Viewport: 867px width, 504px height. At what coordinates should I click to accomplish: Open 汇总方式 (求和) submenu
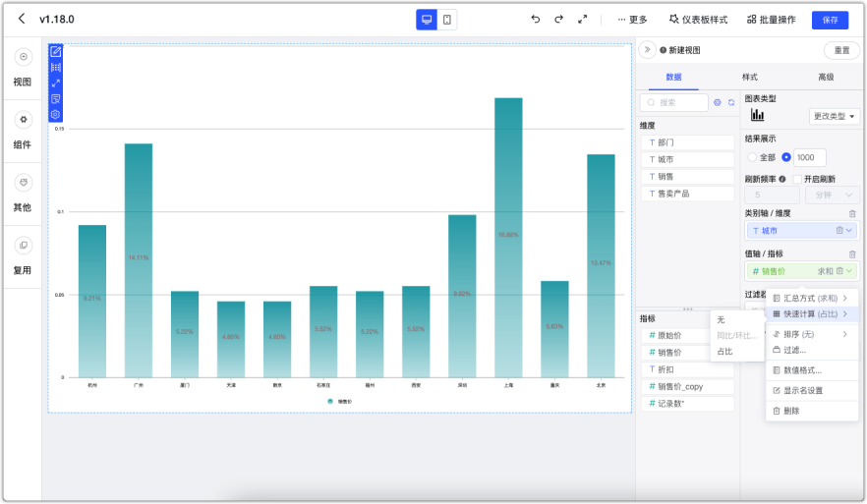pos(811,299)
